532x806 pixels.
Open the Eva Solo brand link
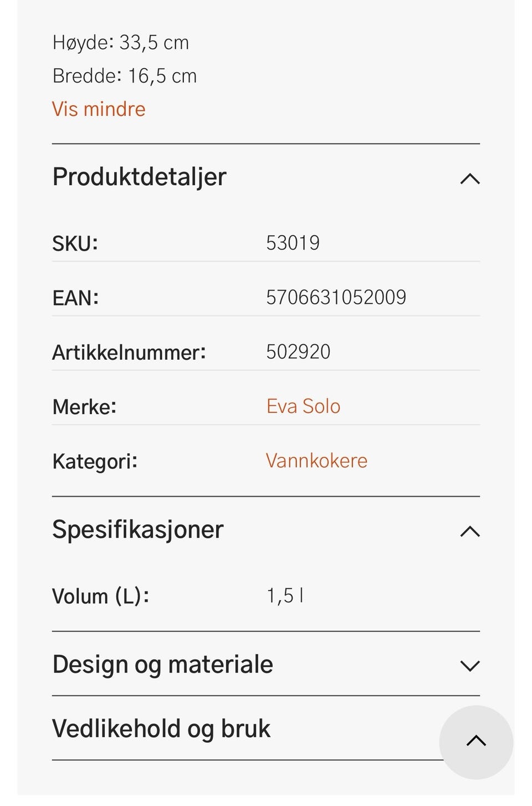pyautogui.click(x=303, y=406)
